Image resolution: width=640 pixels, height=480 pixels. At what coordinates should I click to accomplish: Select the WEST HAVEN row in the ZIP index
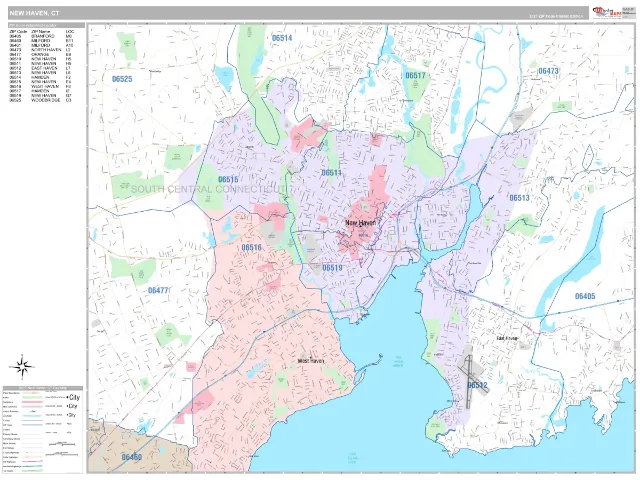[x=41, y=87]
